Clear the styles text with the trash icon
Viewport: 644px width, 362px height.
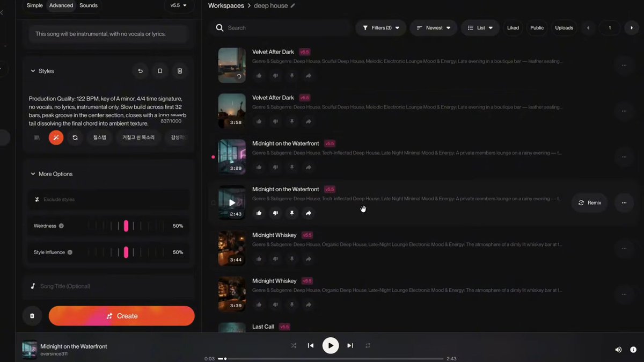180,71
